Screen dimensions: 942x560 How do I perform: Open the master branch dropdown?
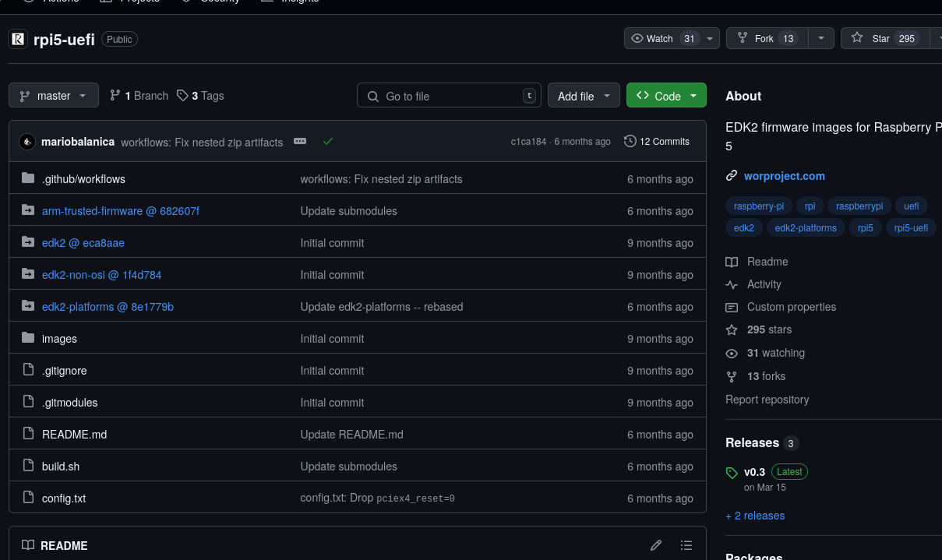tap(54, 95)
